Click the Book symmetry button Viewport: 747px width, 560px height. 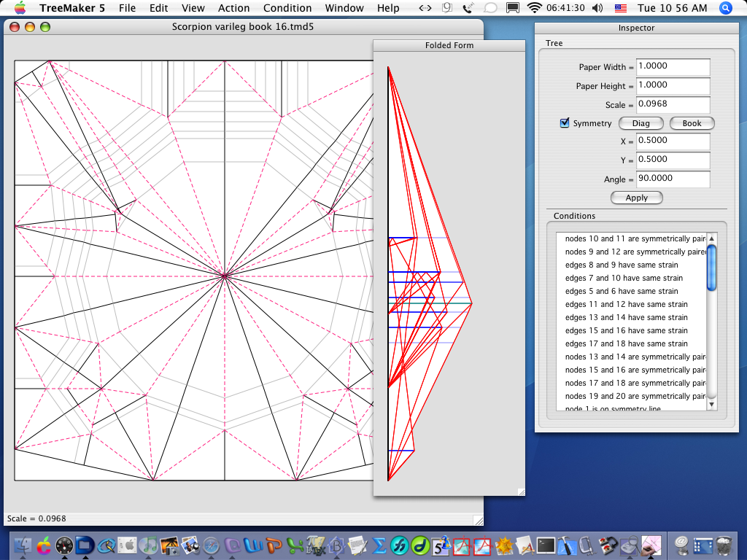[692, 123]
